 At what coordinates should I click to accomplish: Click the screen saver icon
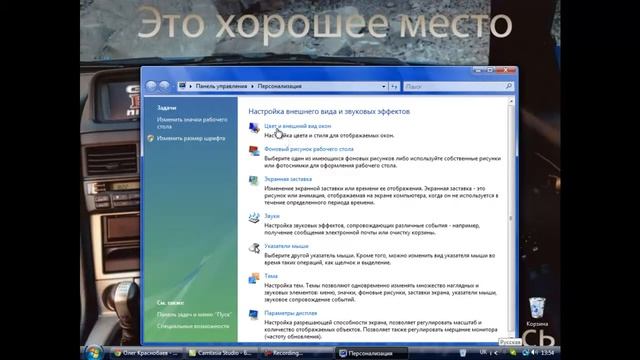click(x=254, y=181)
